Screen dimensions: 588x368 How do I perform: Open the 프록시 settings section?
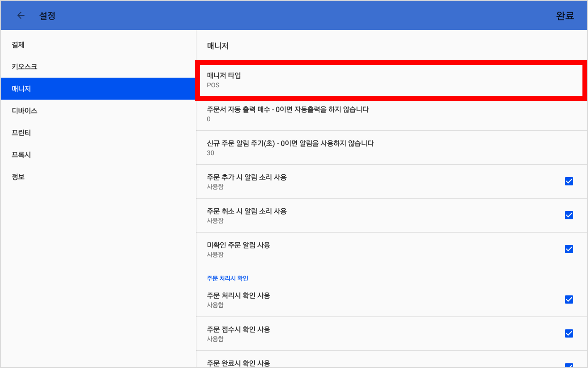click(98, 155)
